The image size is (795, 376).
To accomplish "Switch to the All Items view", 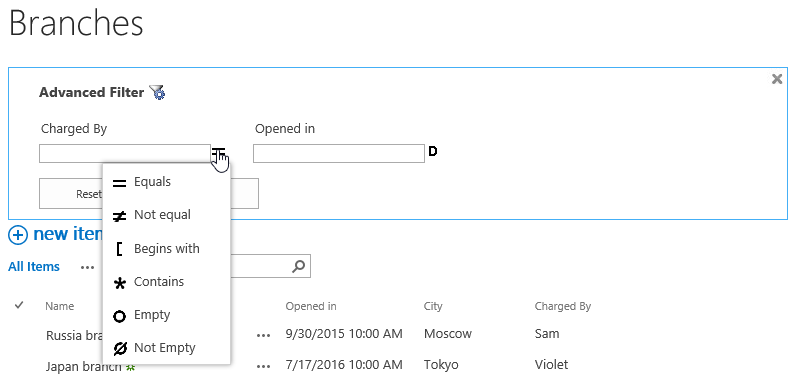I will (x=34, y=267).
